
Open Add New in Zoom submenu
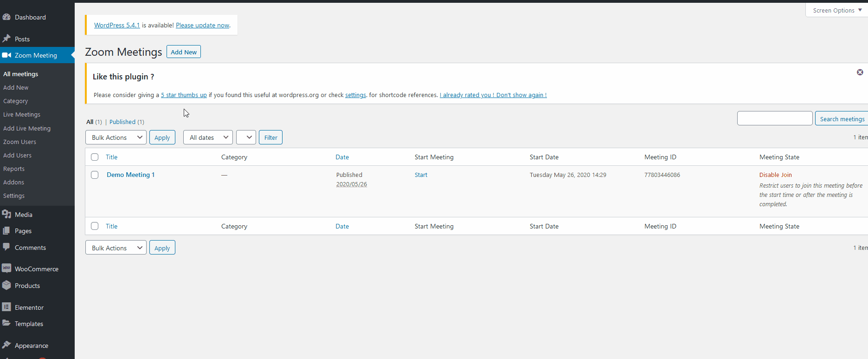coord(16,87)
